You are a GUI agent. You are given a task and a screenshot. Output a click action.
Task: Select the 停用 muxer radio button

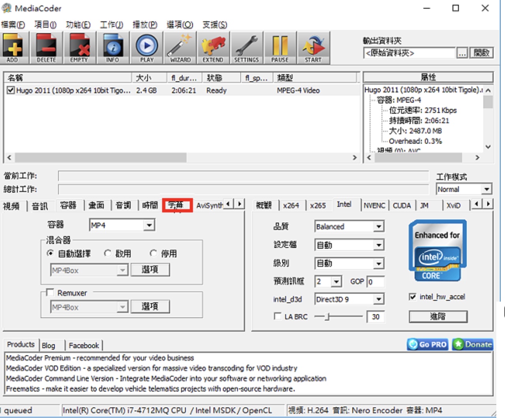click(x=153, y=253)
